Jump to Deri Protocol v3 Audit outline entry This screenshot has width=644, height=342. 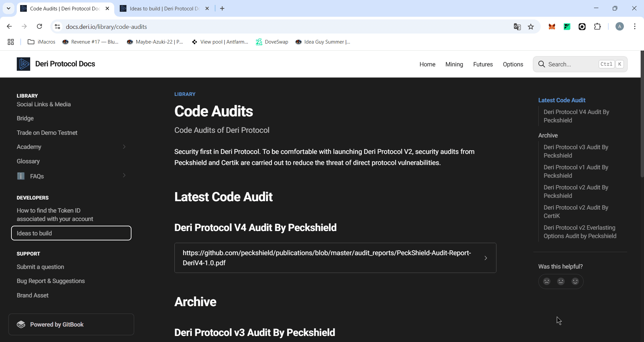pyautogui.click(x=576, y=151)
